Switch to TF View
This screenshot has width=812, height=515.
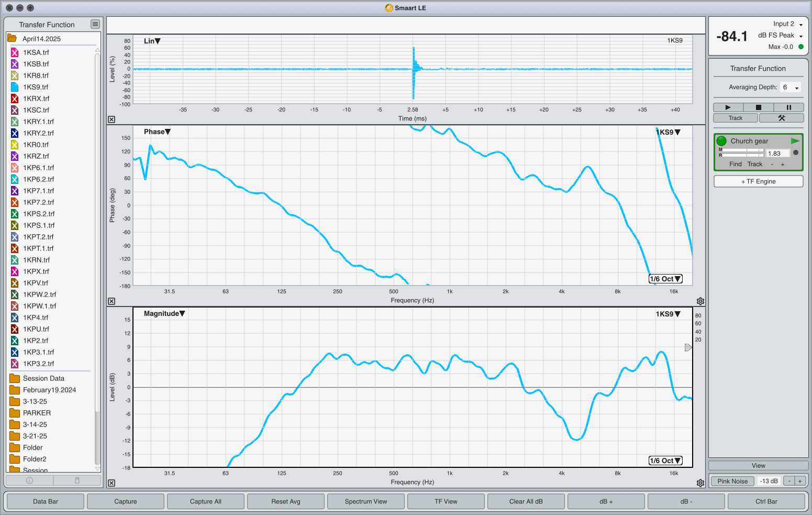(x=446, y=501)
